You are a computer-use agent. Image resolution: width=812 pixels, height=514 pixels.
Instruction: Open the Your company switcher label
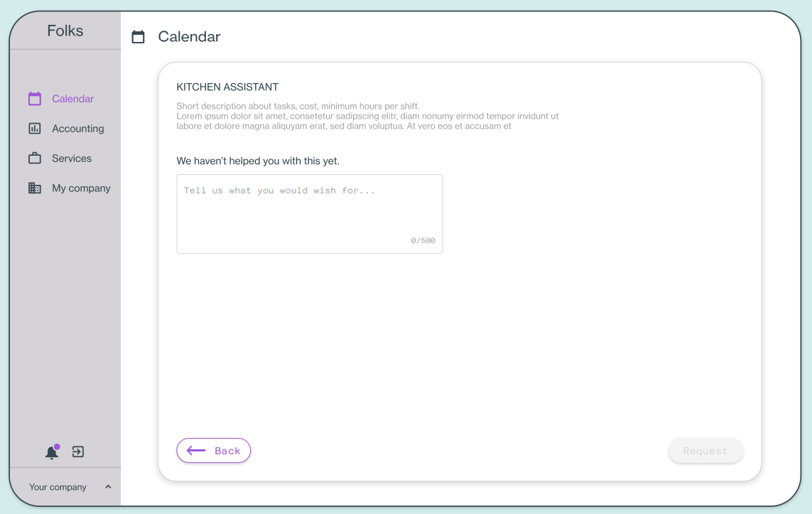pyautogui.click(x=58, y=487)
